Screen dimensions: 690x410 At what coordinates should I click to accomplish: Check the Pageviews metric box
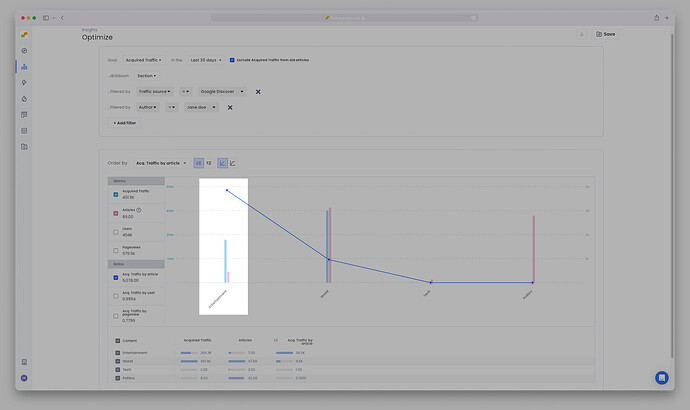click(116, 250)
